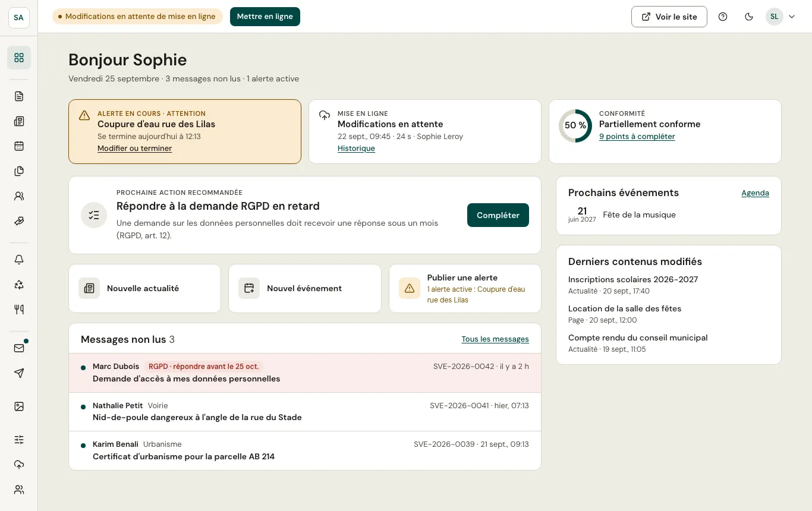Open help with the question-mark icon
This screenshot has height=511, width=812.
pos(723,17)
